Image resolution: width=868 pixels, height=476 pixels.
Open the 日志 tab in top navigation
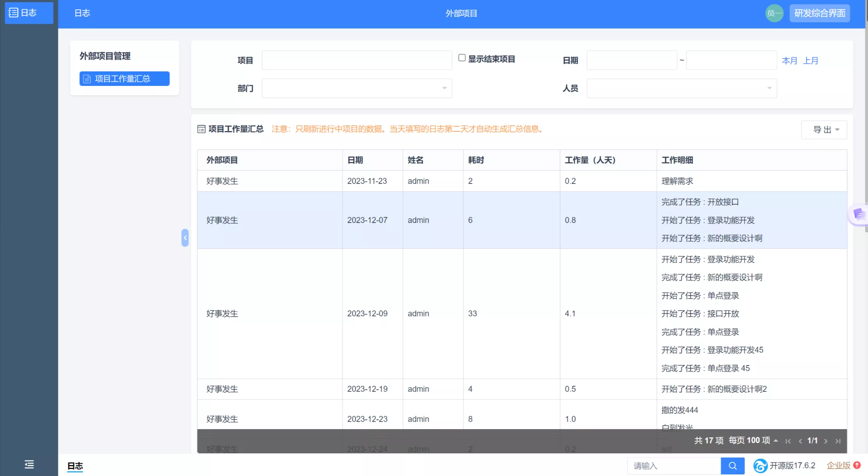82,13
